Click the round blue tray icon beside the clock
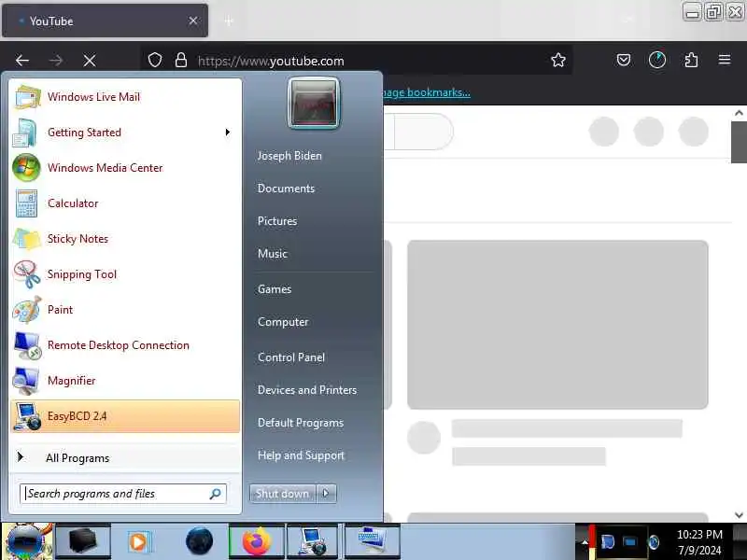This screenshot has height=560, width=747. pos(655,542)
